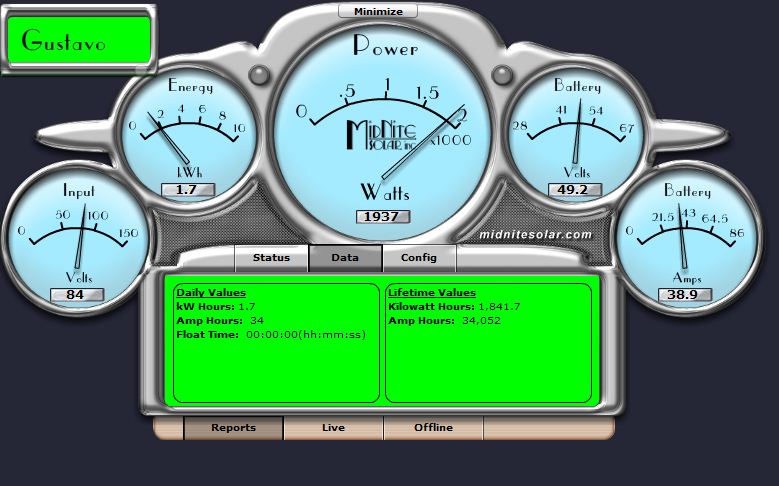Click the lifetime Amp Hours: 34,052 line
Viewport: 779px width, 486px height.
coord(444,321)
